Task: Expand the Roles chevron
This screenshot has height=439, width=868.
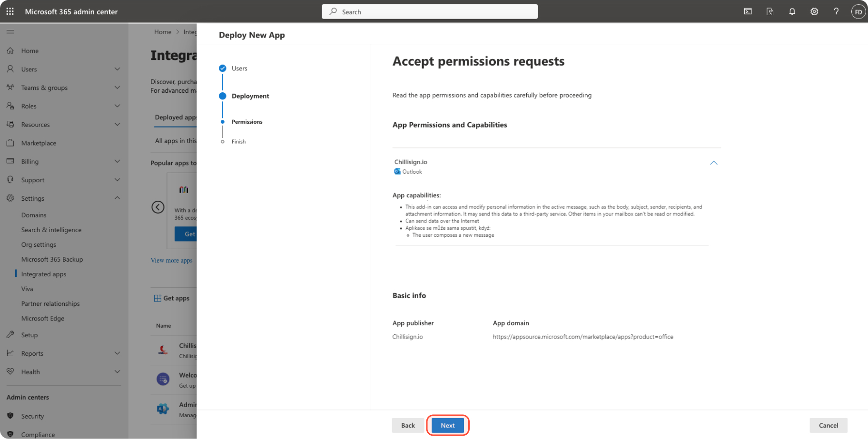Action: pos(117,106)
